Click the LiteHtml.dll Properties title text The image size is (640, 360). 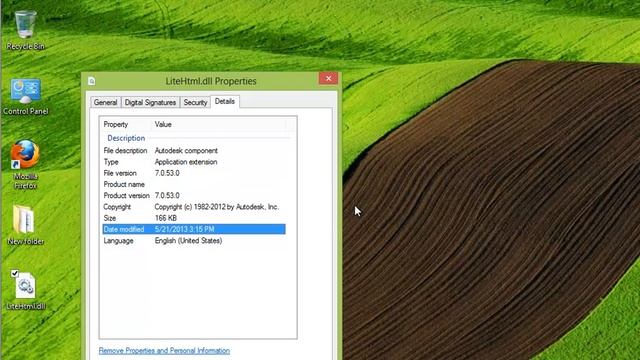pyautogui.click(x=211, y=81)
